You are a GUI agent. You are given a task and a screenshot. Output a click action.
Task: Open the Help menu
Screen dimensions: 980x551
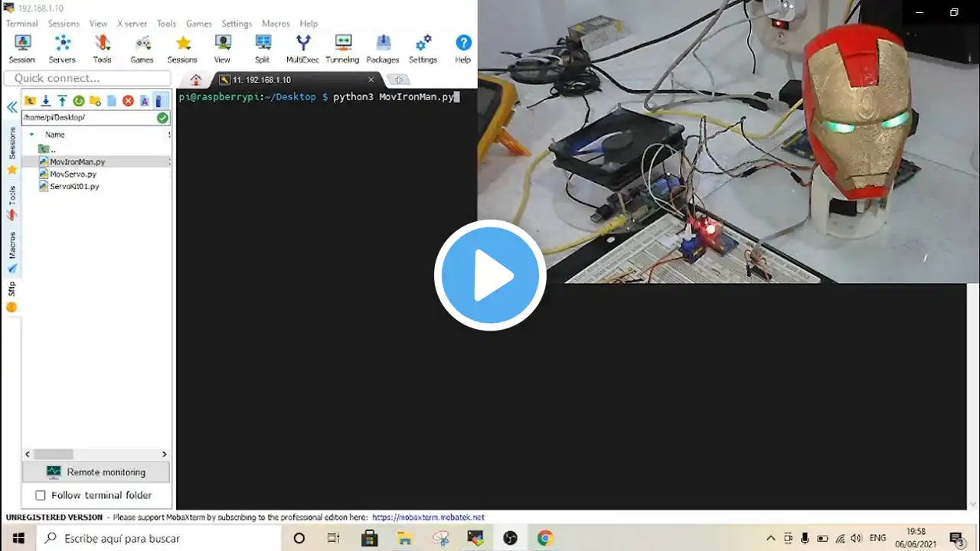coord(309,24)
